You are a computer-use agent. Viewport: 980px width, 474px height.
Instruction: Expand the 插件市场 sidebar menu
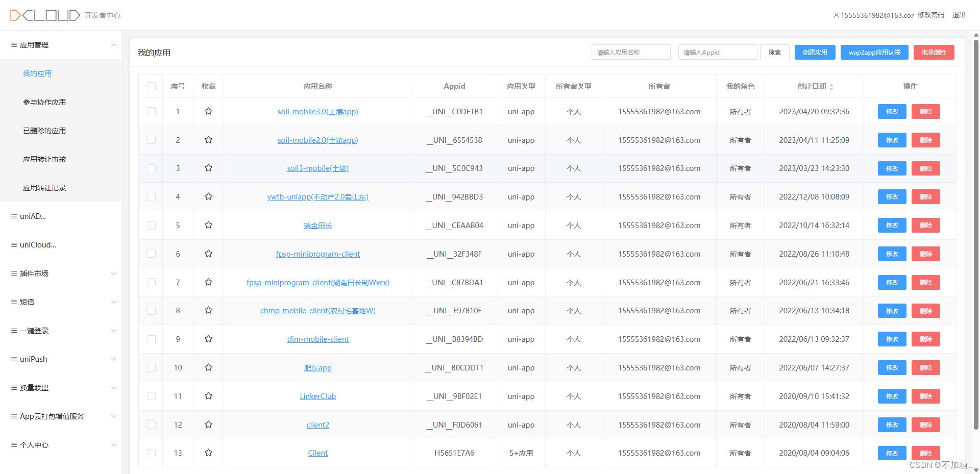tap(113, 273)
